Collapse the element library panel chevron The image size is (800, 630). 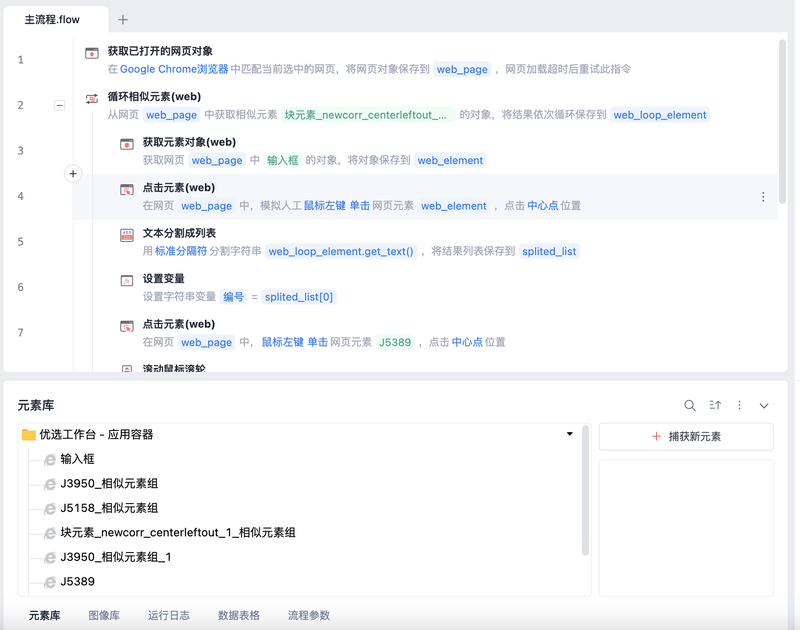coord(764,405)
